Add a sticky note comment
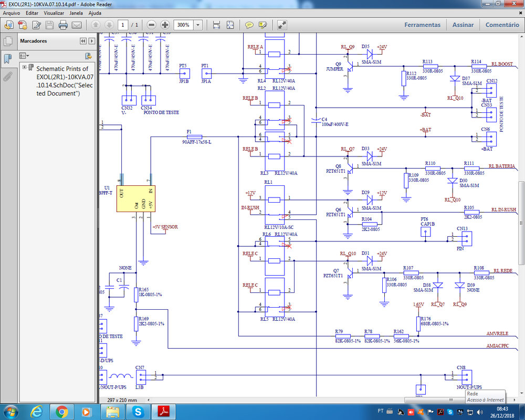Viewport: 525px width, 420px height. 249,25
